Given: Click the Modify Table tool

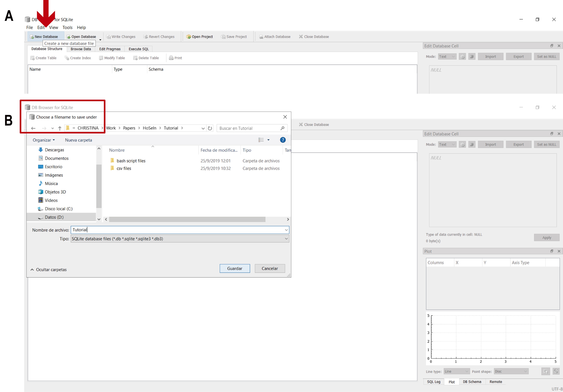Looking at the screenshot, I should (x=112, y=58).
